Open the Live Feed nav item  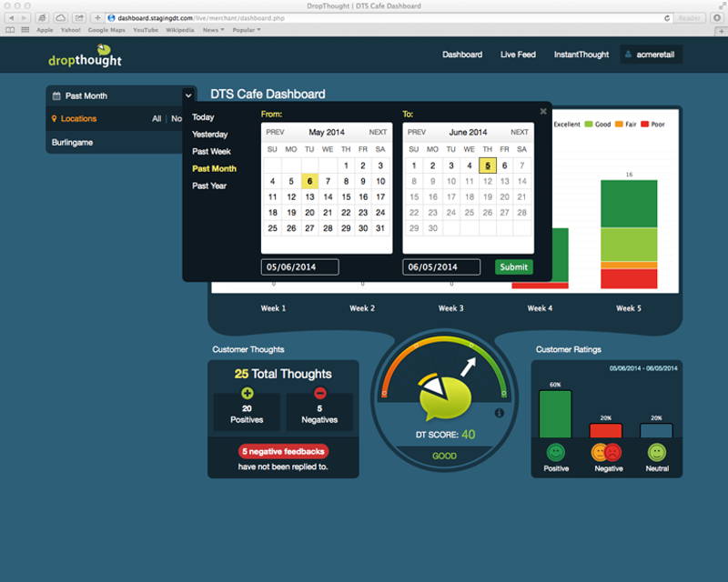coord(518,55)
